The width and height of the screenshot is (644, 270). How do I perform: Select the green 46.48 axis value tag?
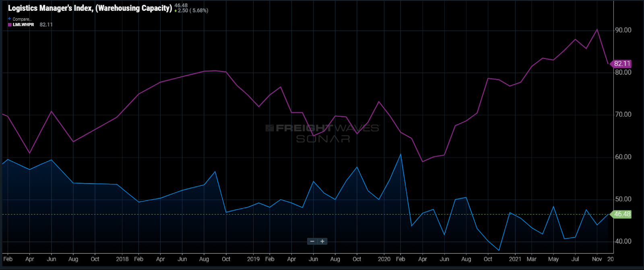[x=621, y=214]
